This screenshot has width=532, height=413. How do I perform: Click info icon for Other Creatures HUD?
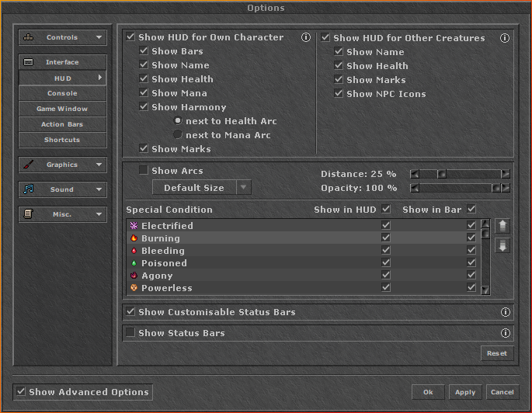point(505,37)
